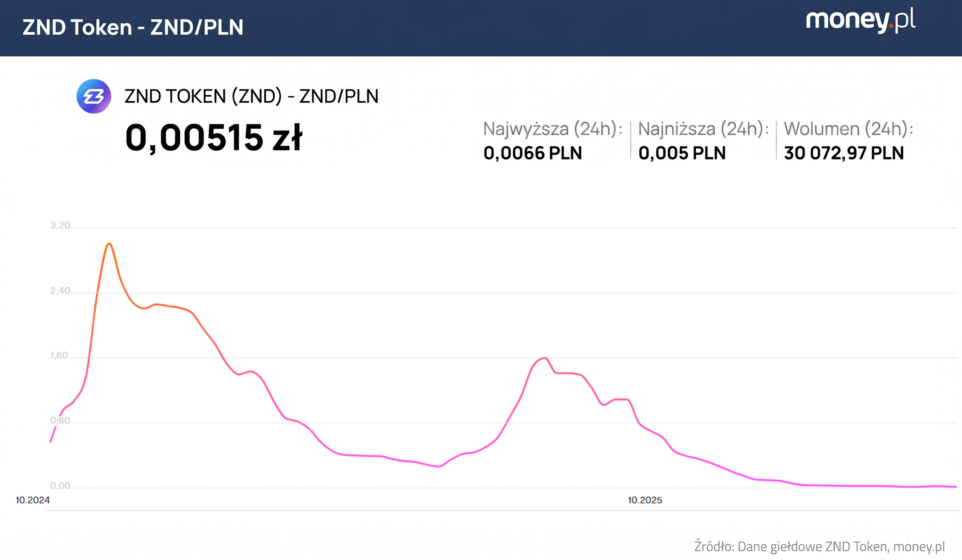Click the 1,60 y-axis label

pos(59,355)
